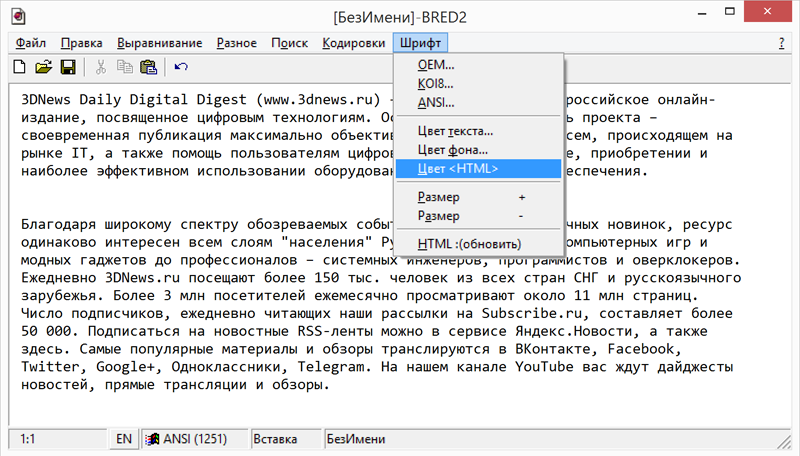
Task: Click the Copy toolbar icon
Action: (124, 67)
